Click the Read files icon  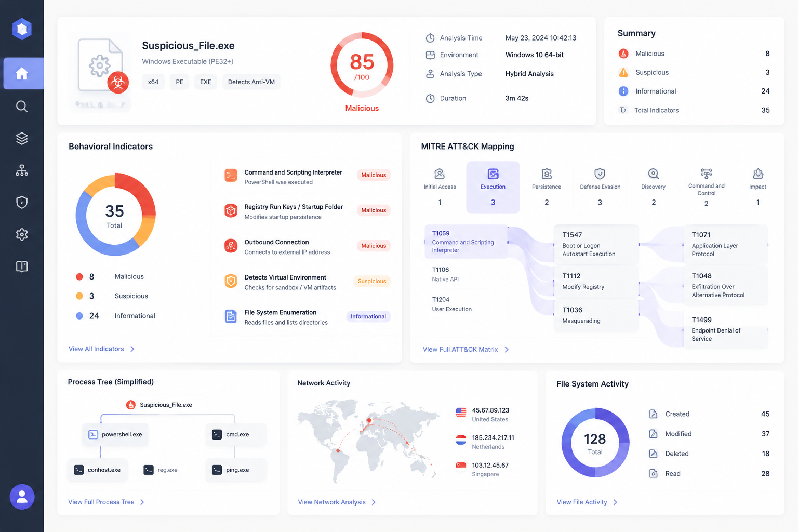tap(654, 473)
